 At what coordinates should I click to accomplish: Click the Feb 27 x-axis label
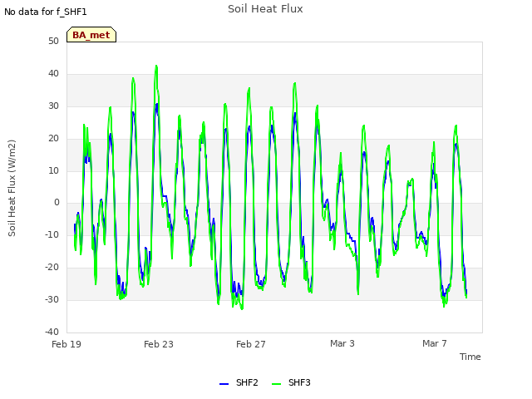coord(251,344)
